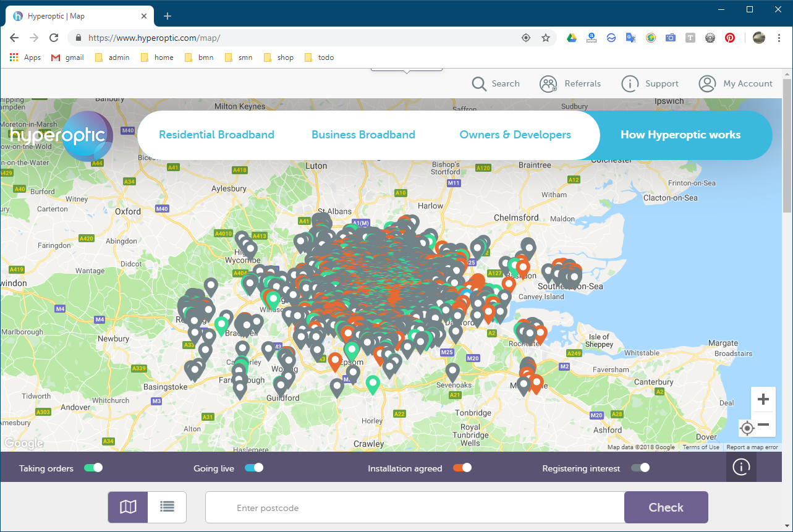Image resolution: width=793 pixels, height=532 pixels.
Task: Open Residential Broadband menu
Action: point(216,135)
